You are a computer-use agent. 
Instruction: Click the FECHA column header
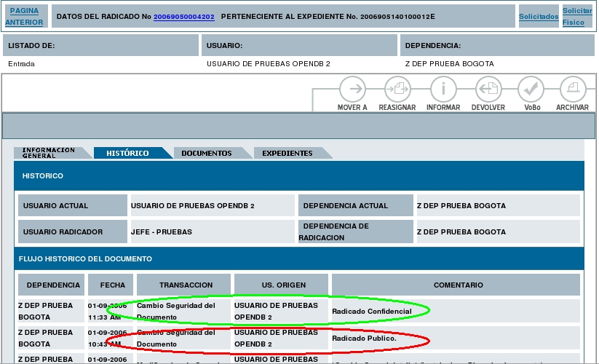coord(111,285)
